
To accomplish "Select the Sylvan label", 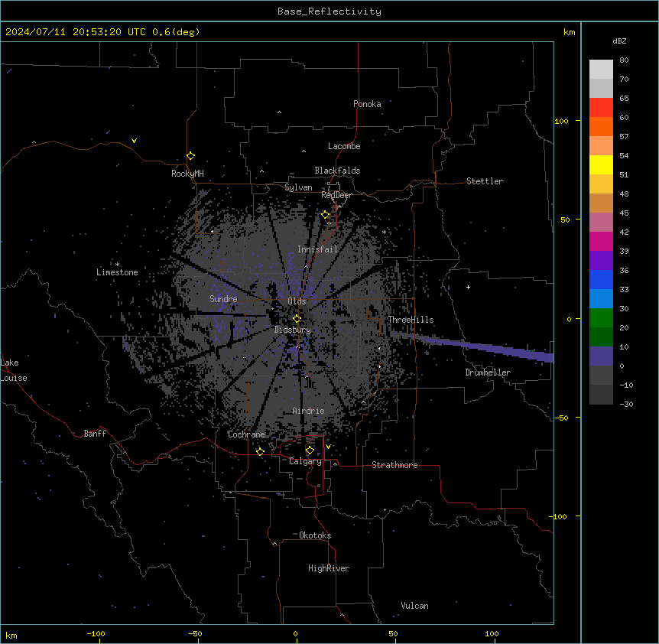I will click(298, 187).
